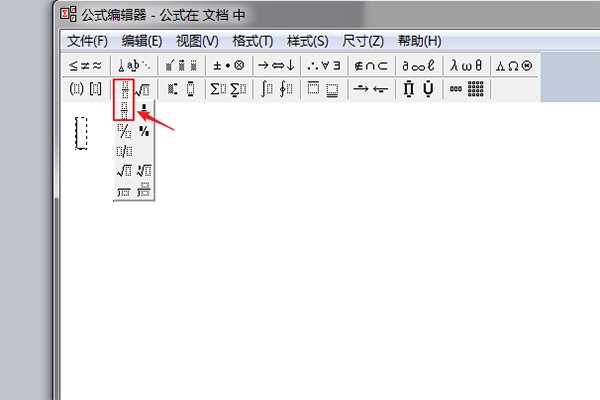Insert the reduced-size diagonal fraction template

click(x=144, y=131)
